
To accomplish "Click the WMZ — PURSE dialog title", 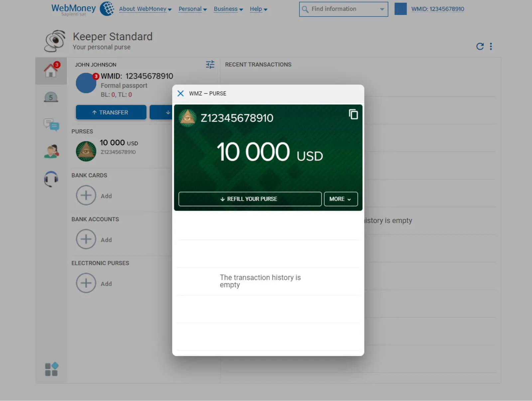I will (x=207, y=94).
